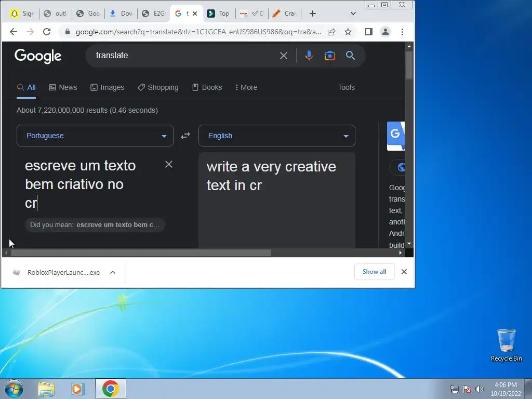Reload the current page
This screenshot has height=399, width=532.
tap(47, 32)
